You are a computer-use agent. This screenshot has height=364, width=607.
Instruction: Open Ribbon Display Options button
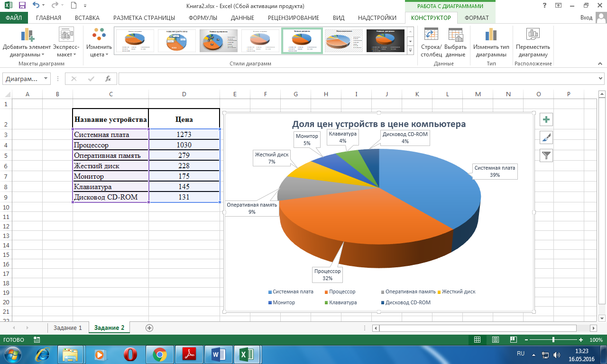coord(558,5)
